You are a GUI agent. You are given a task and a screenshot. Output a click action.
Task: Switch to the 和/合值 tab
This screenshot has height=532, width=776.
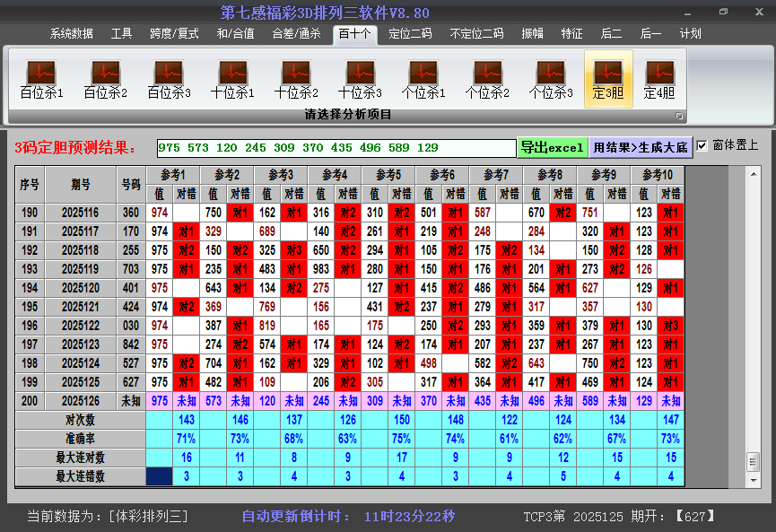[236, 34]
